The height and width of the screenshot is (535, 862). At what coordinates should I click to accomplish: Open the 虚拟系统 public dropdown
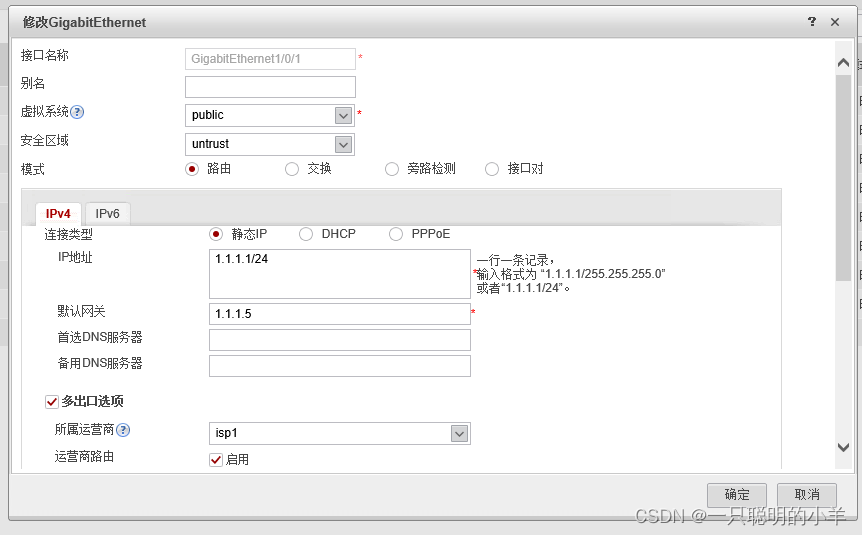[x=344, y=115]
